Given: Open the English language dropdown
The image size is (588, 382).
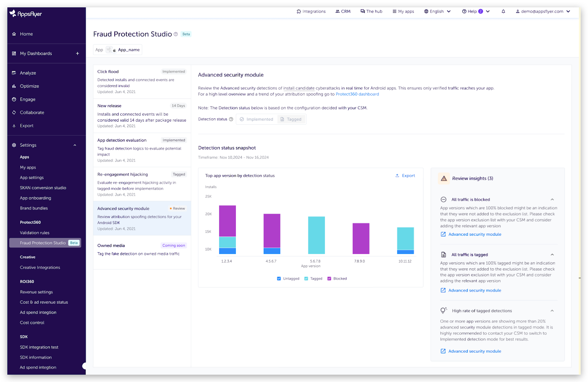Looking at the screenshot, I should click(x=437, y=11).
